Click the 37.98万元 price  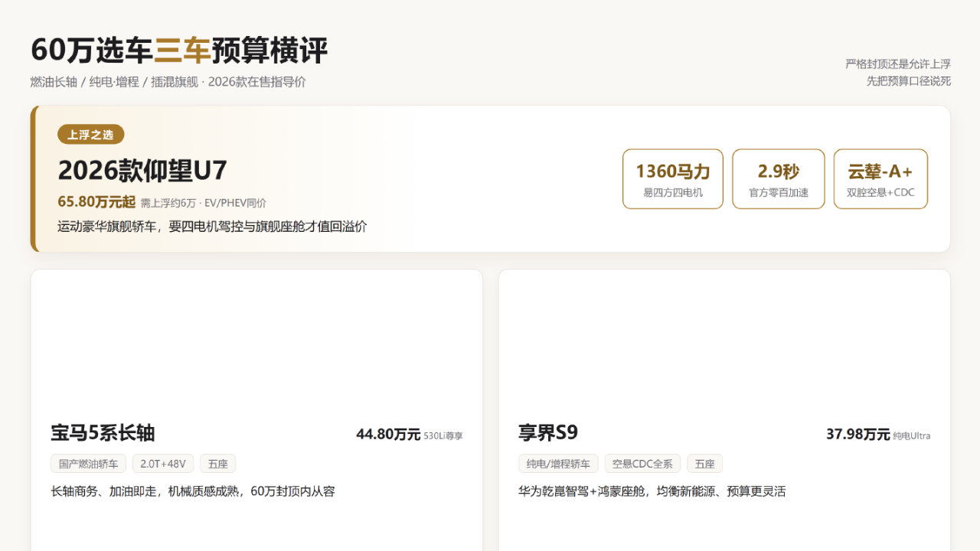click(x=858, y=435)
